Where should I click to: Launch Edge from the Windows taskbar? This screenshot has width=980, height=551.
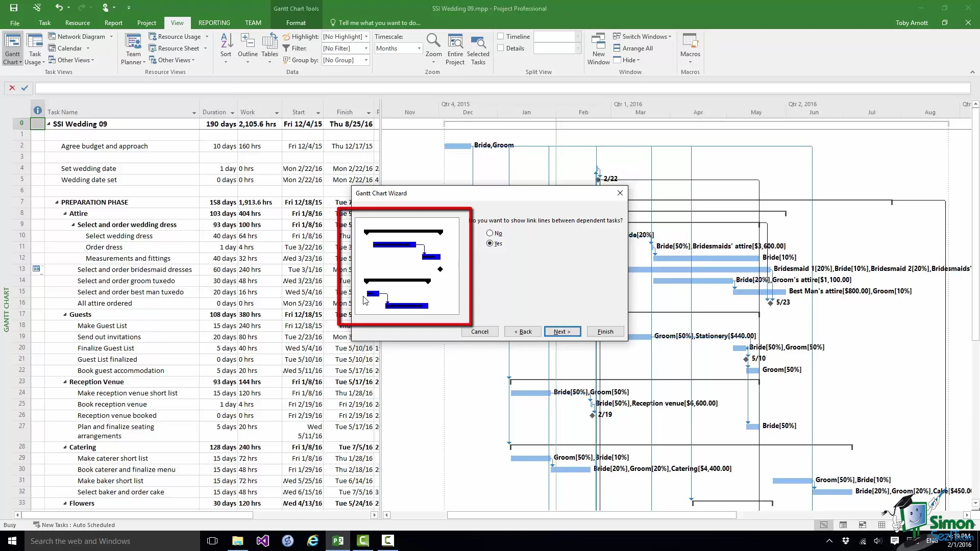(312, 541)
